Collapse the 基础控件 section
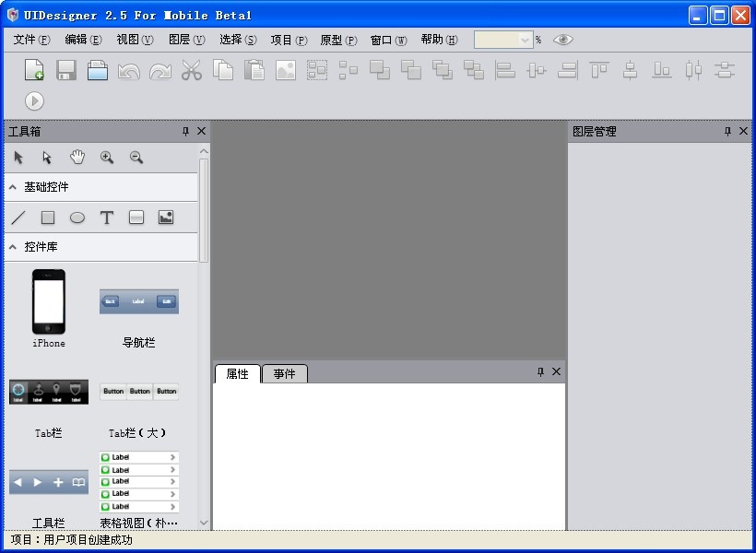The image size is (756, 553). (13, 187)
